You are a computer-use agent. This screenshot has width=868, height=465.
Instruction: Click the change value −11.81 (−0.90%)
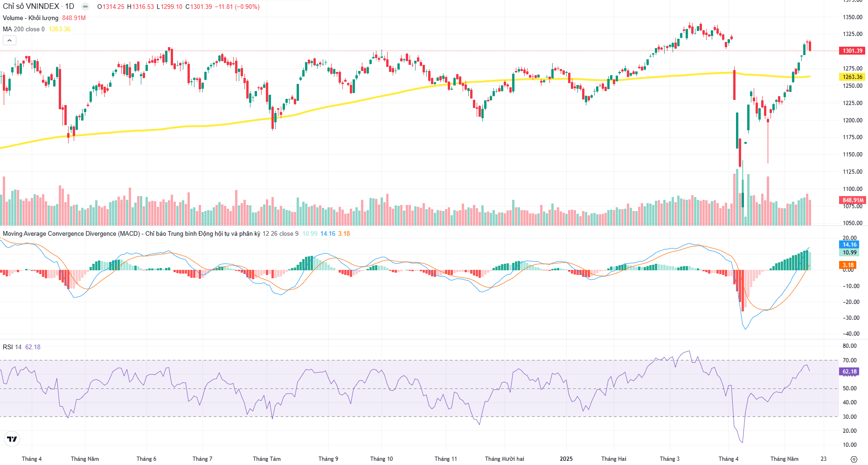click(237, 7)
